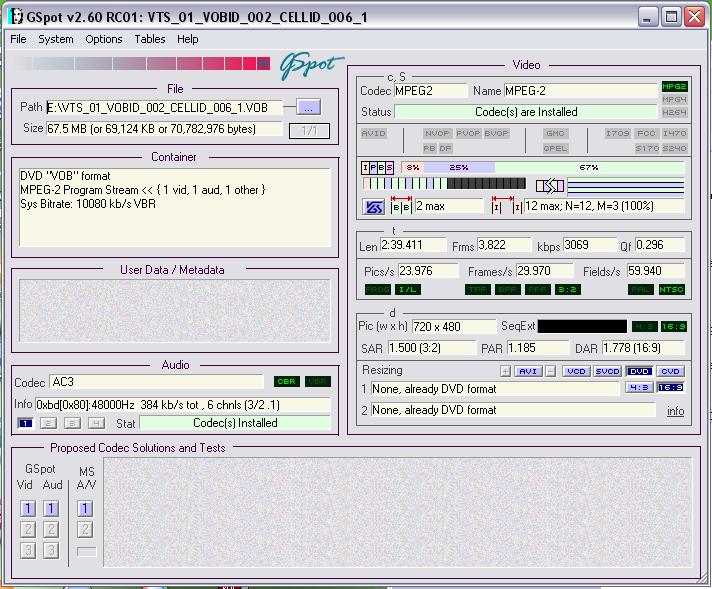This screenshot has height=589, width=712.
Task: Open the Options menu
Action: (x=104, y=39)
